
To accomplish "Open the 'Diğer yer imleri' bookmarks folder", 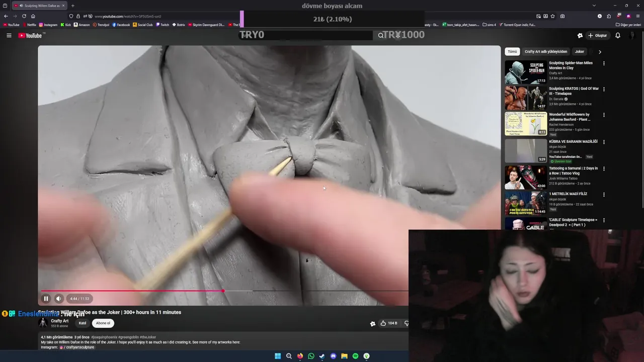I will 628,25.
